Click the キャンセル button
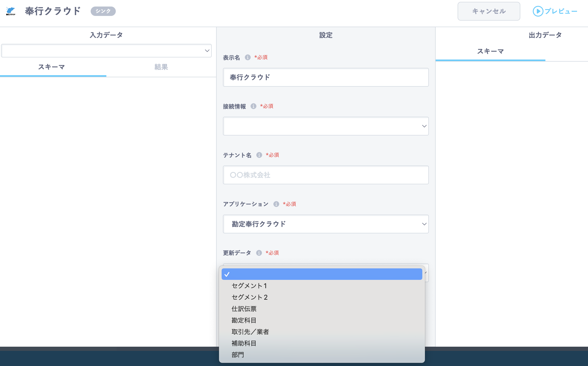This screenshot has height=366, width=588. pos(489,11)
